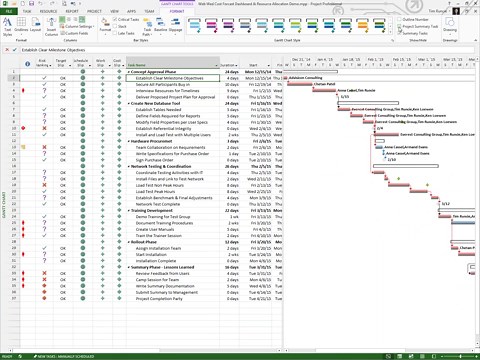This screenshot has width=480, height=360.
Task: Toggle the Critical Tasks checkbox
Action: (x=115, y=19)
